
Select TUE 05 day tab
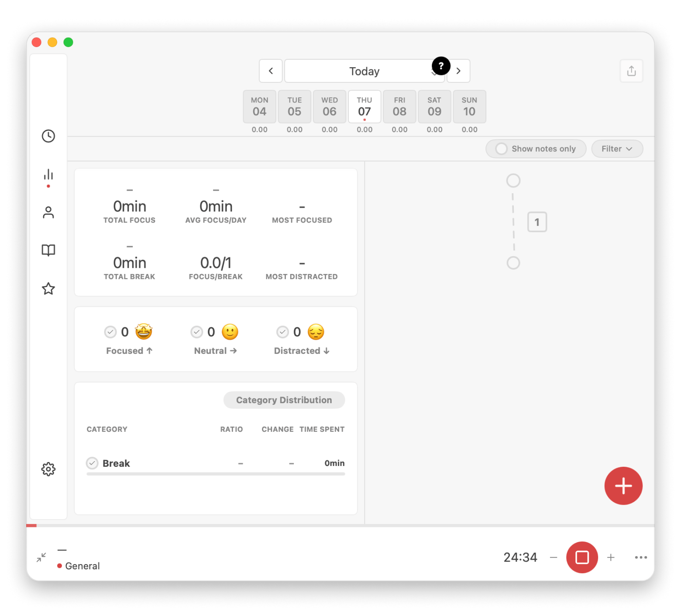pos(295,107)
